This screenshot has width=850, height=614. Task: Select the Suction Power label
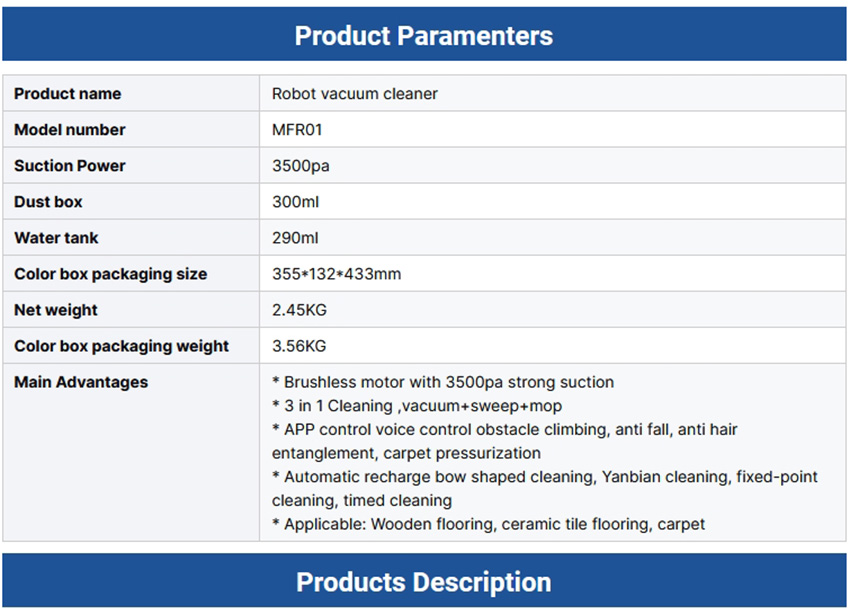point(70,166)
